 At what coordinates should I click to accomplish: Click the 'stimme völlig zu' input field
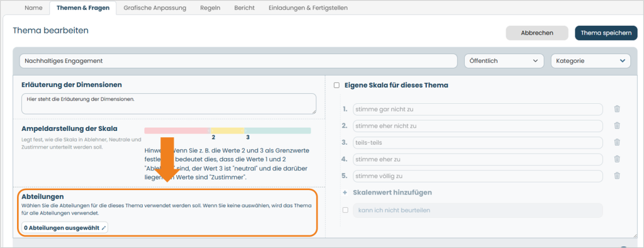click(x=478, y=176)
